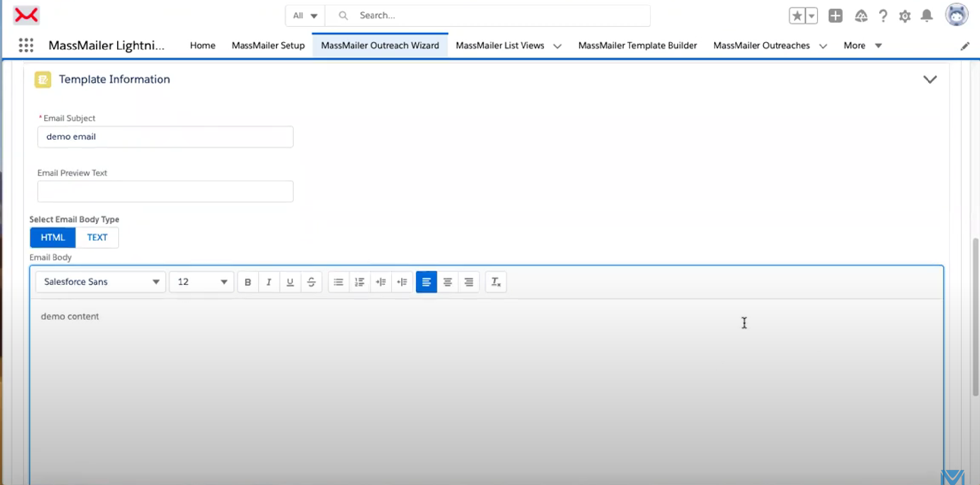Open the App Launcher grid icon
980x485 pixels.
(x=26, y=45)
